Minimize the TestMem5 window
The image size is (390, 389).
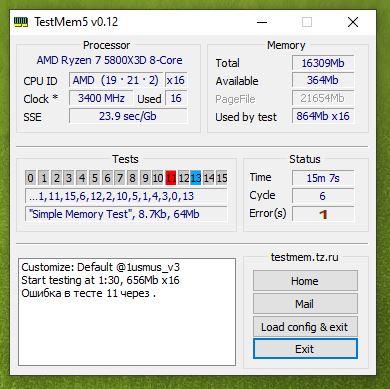262,22
